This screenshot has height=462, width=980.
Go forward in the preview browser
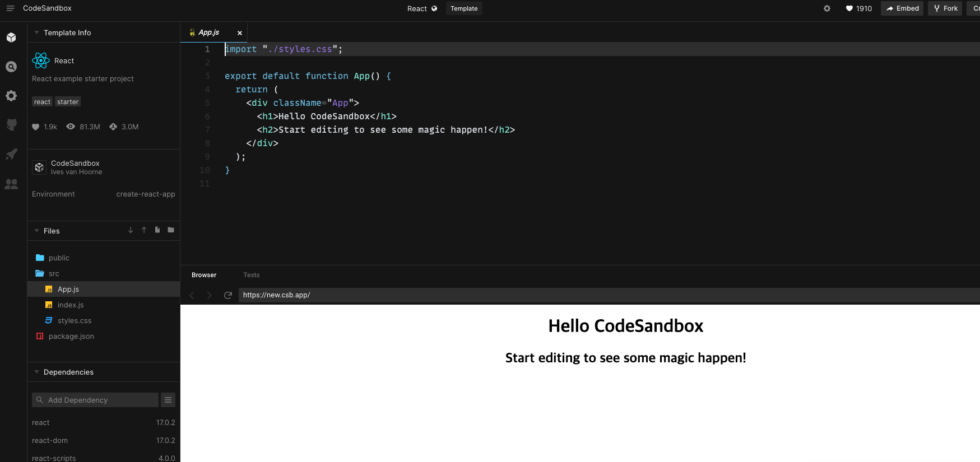coord(210,295)
